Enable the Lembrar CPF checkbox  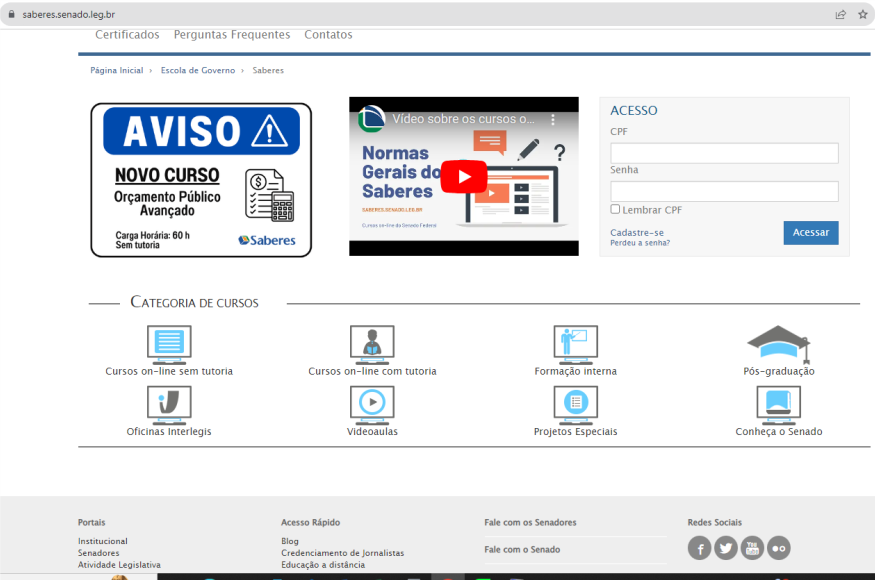pos(616,210)
